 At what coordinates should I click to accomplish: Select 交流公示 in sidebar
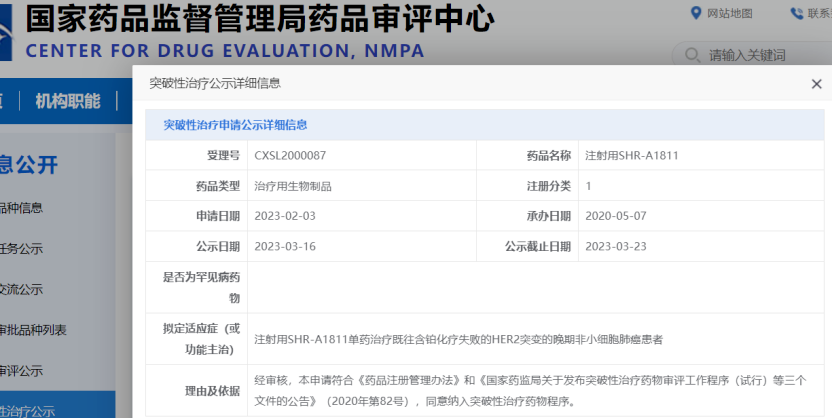pos(21,290)
